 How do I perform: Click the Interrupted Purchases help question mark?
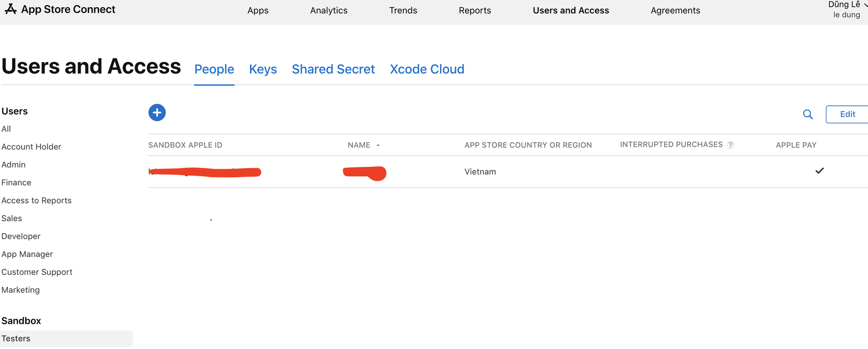[x=730, y=145]
